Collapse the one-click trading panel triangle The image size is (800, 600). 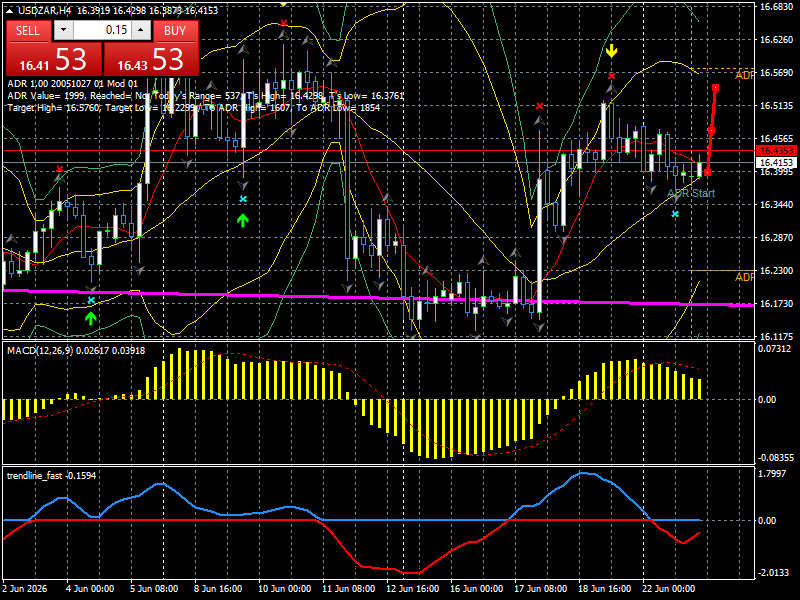[x=9, y=10]
